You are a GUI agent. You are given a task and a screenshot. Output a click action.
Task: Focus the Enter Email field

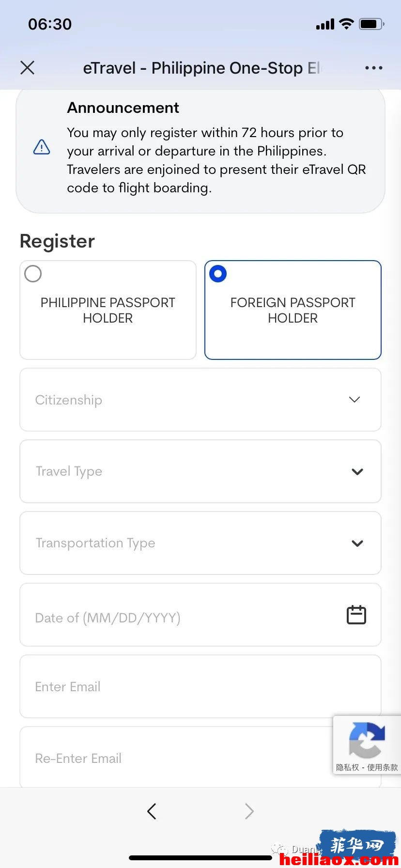coord(200,686)
